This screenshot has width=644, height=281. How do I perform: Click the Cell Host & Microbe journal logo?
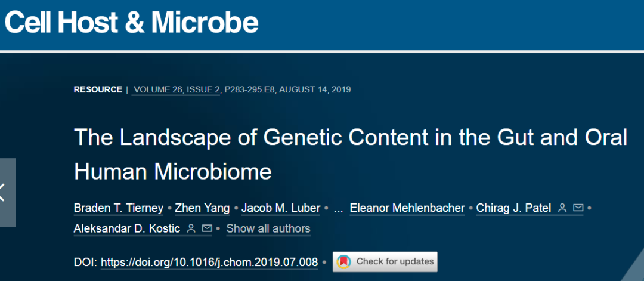[x=131, y=22]
